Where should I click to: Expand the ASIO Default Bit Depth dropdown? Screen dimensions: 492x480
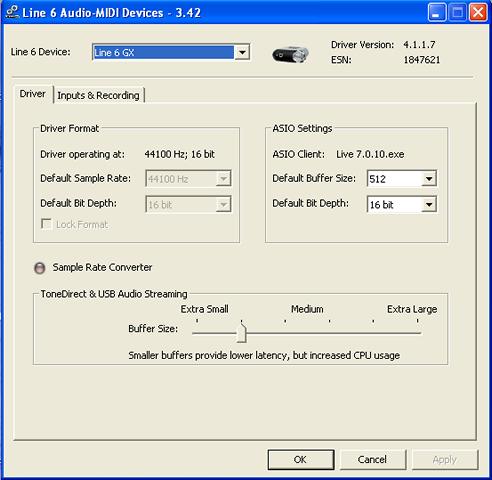click(429, 204)
